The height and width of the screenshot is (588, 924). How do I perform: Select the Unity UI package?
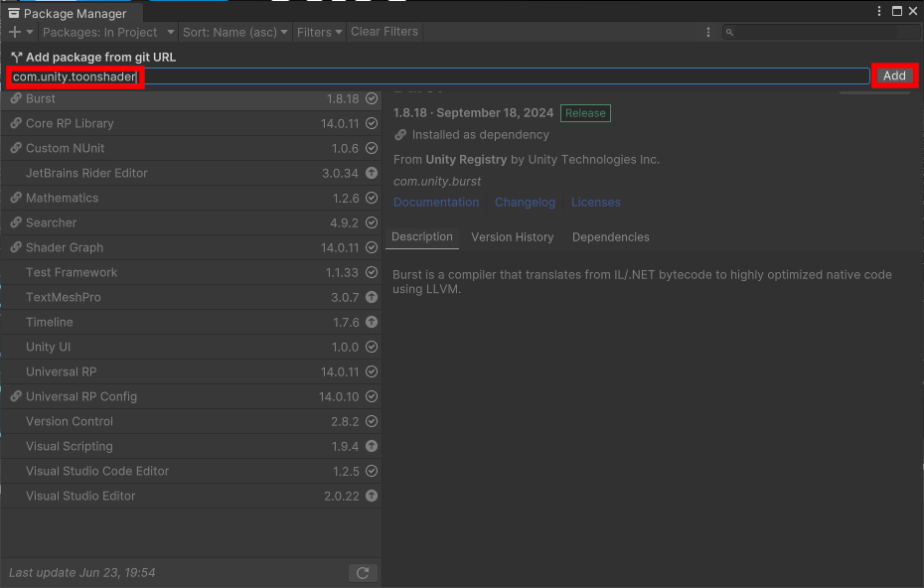click(x=191, y=347)
